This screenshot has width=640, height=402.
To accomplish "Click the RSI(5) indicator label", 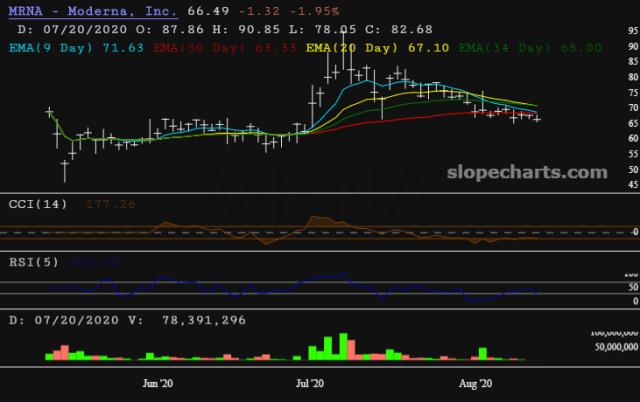I will [x=33, y=261].
